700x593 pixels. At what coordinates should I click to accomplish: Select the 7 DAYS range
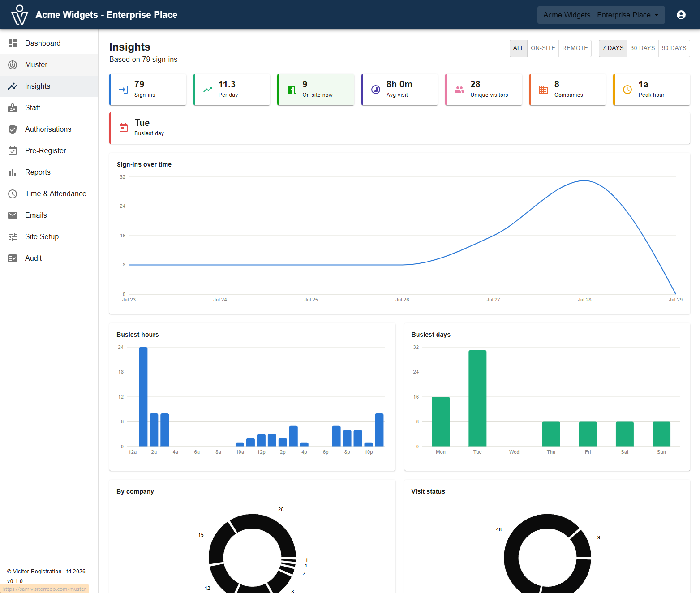pos(613,48)
